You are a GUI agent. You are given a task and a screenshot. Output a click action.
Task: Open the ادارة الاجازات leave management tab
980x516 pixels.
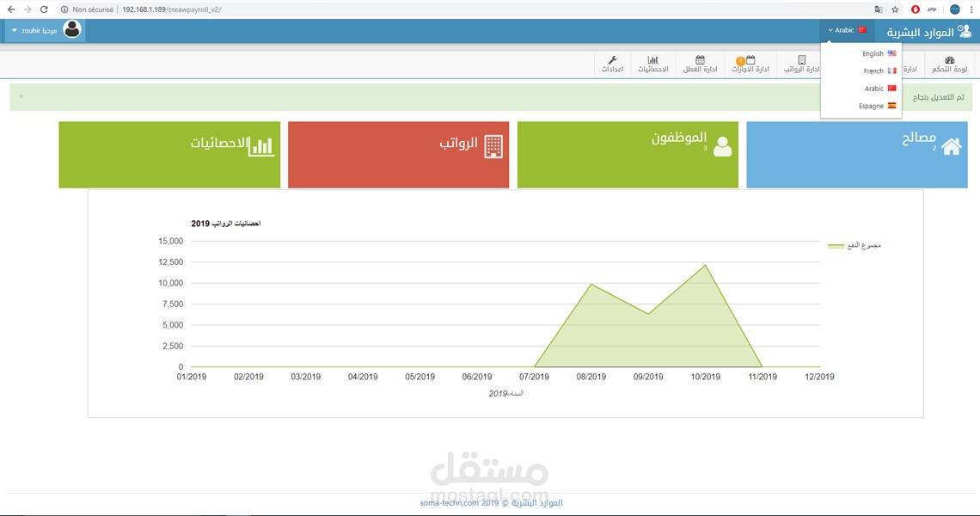click(750, 64)
